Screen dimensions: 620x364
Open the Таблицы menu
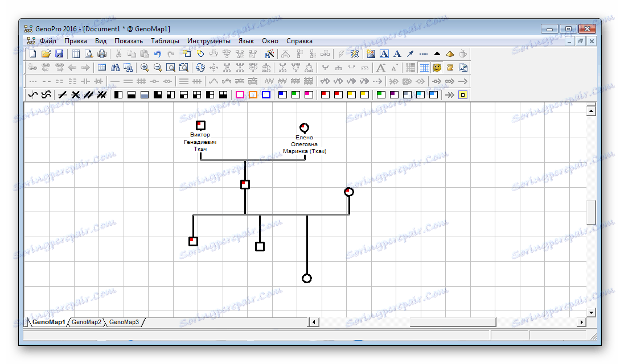click(165, 41)
